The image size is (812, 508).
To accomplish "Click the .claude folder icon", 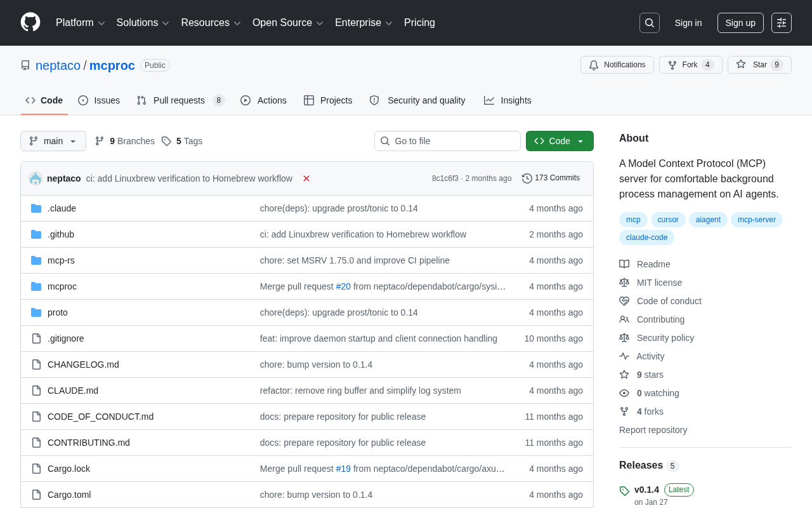I will click(x=36, y=208).
